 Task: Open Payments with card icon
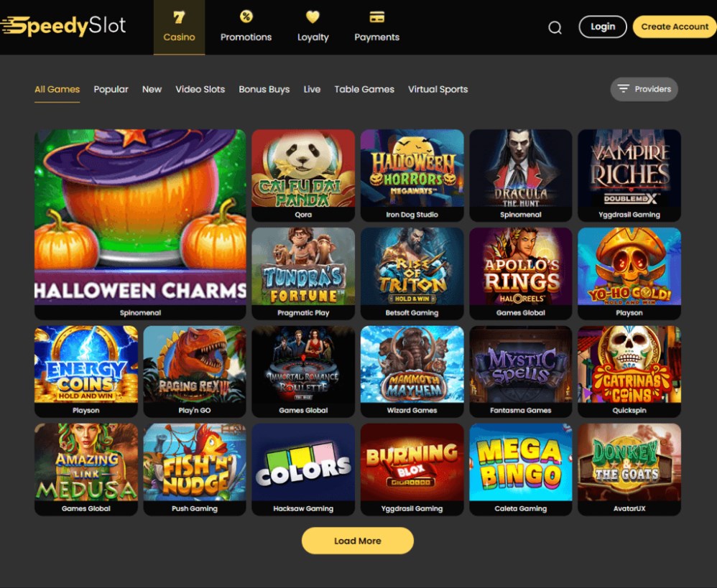pos(376,27)
